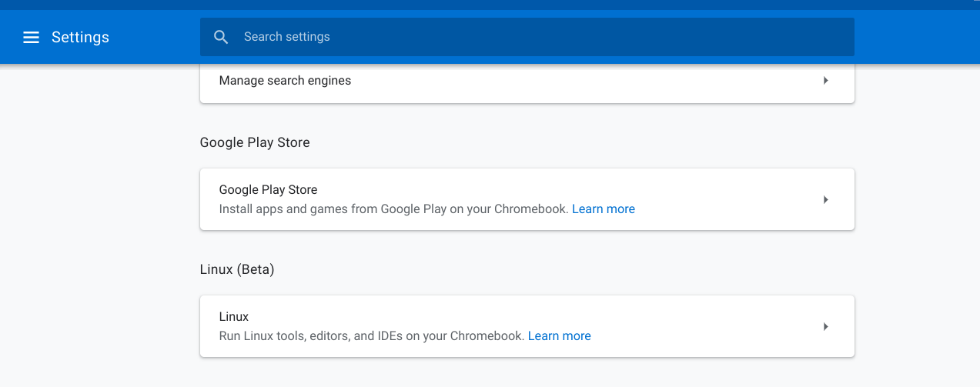Expand arrow beside Manage search engines
980x387 pixels.
(x=825, y=81)
